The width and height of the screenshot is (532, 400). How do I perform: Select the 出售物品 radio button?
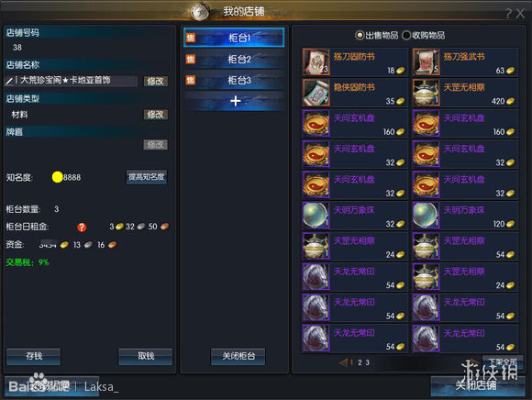point(360,35)
